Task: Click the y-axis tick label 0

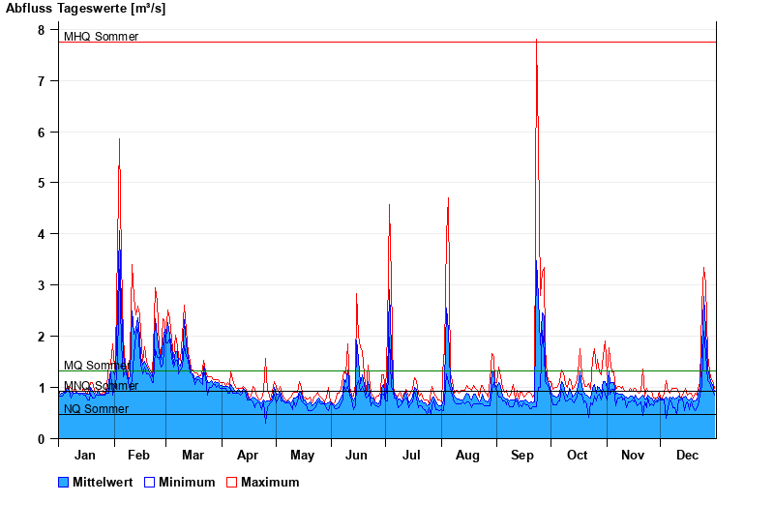Action: (41, 439)
